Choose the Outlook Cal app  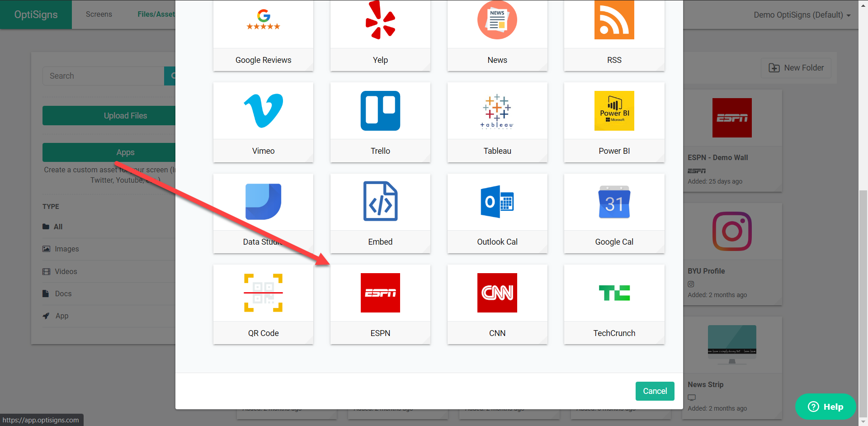coord(497,213)
